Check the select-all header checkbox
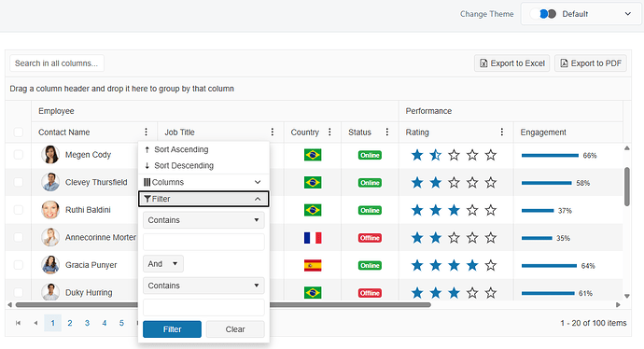Image resolution: width=644 pixels, height=349 pixels. 18,132
